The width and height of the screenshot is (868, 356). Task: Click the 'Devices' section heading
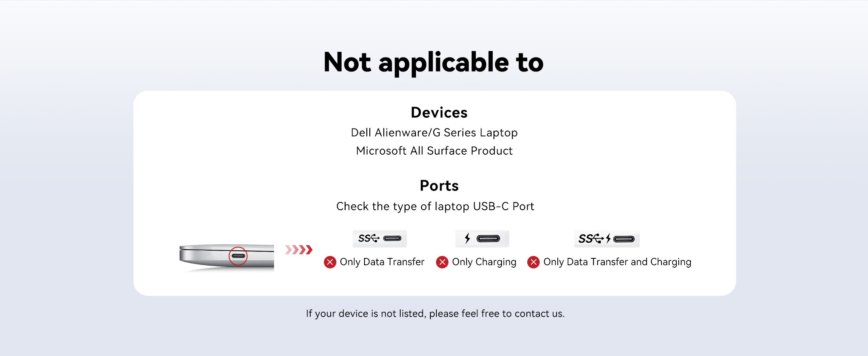click(439, 113)
